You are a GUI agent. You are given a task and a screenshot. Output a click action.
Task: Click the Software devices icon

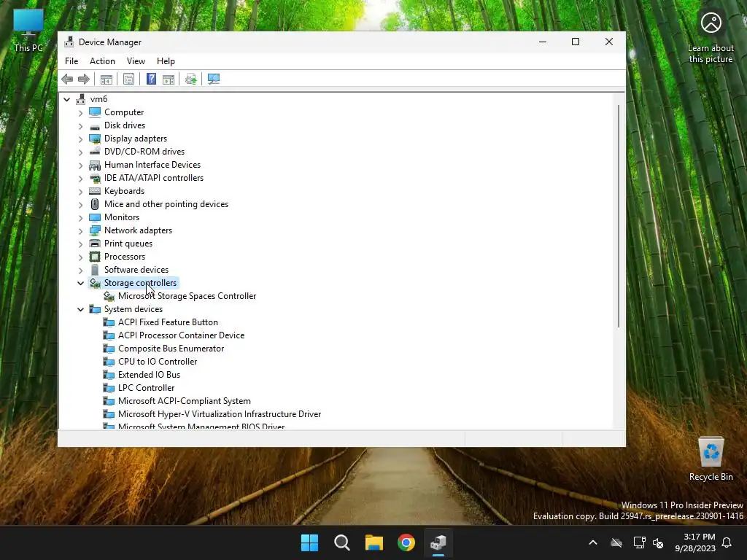(95, 270)
